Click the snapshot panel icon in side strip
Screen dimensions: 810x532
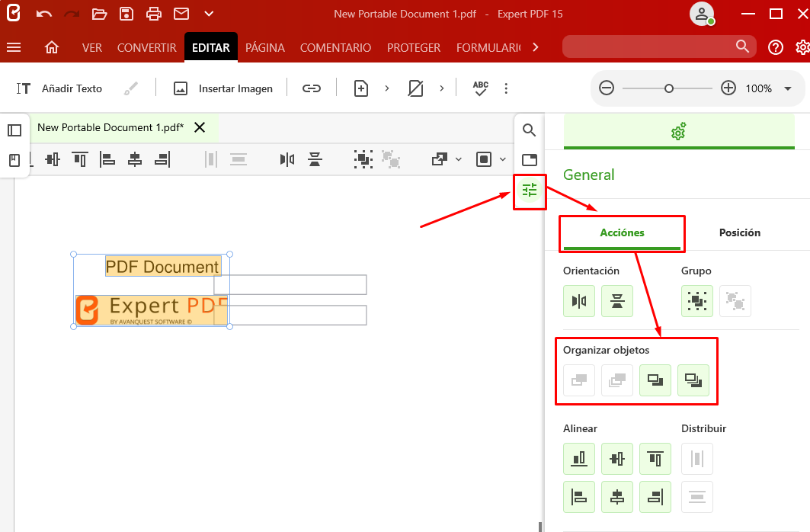click(529, 159)
